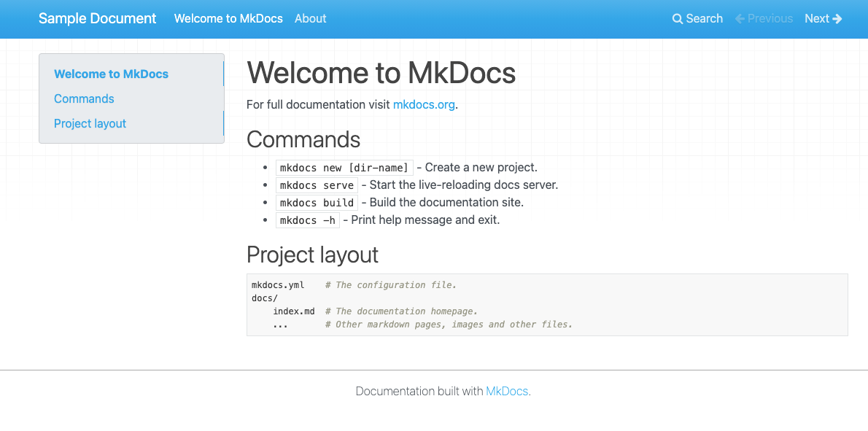Viewport: 868px width, 431px height.
Task: Click 'docs/' line in code block
Action: tap(265, 298)
